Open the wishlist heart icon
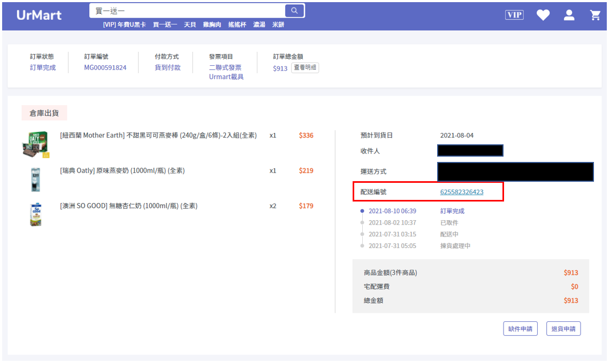This screenshot has width=610, height=364. point(543,15)
